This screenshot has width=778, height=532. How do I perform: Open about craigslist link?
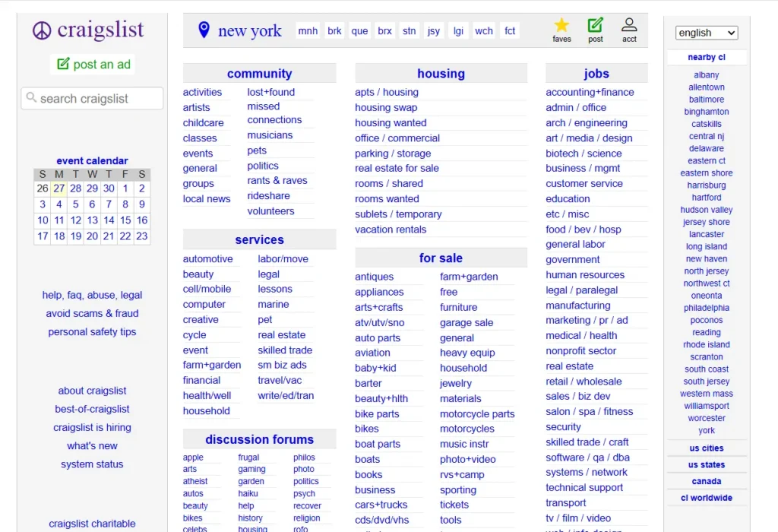(92, 391)
